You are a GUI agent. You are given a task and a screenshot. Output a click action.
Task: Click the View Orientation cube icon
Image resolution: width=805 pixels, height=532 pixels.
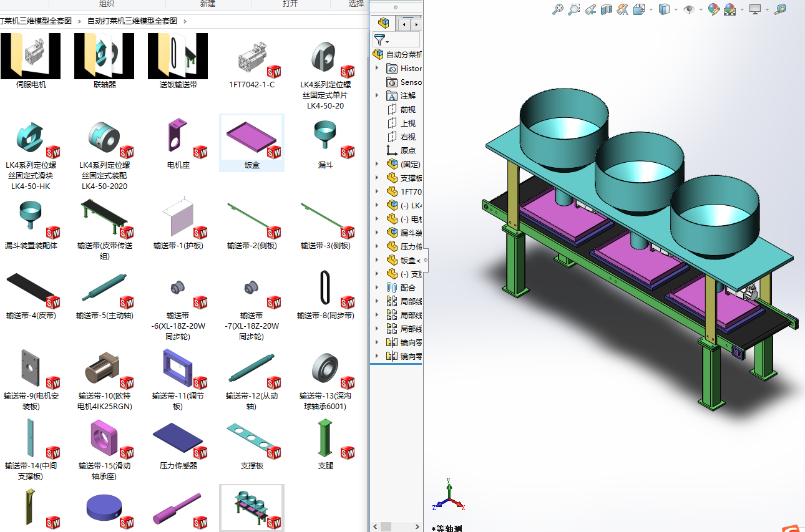tap(638, 9)
